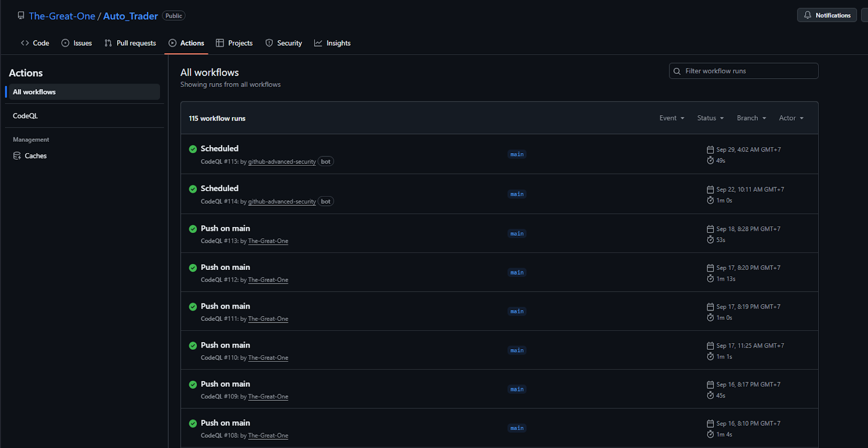Click calendar icon next to Sep 29 date
The height and width of the screenshot is (448, 868).
tap(710, 150)
